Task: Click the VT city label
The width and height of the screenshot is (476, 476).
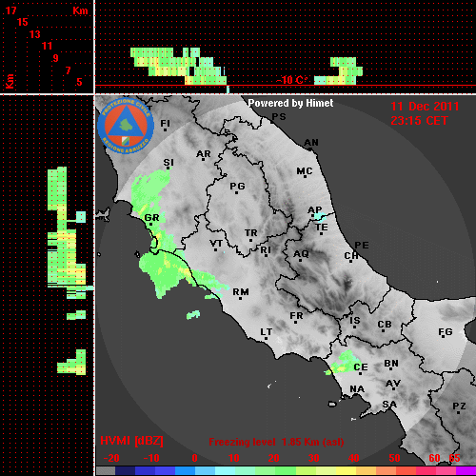Action: (216, 244)
